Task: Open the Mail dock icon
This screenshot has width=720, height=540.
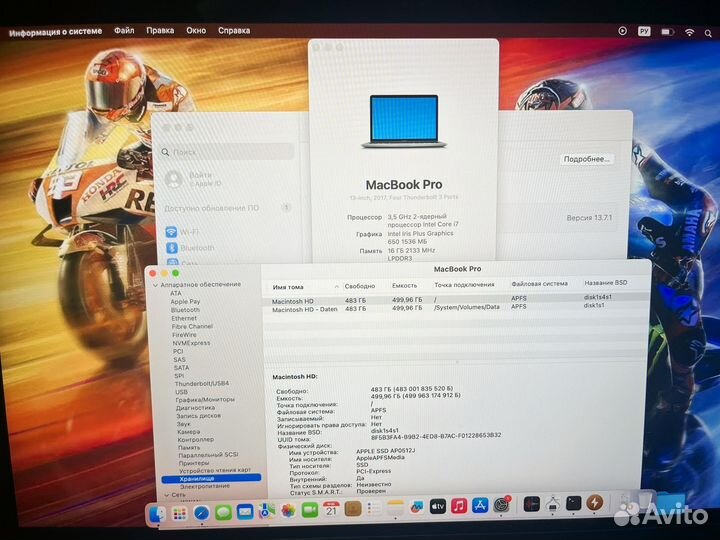Action: 245,512
